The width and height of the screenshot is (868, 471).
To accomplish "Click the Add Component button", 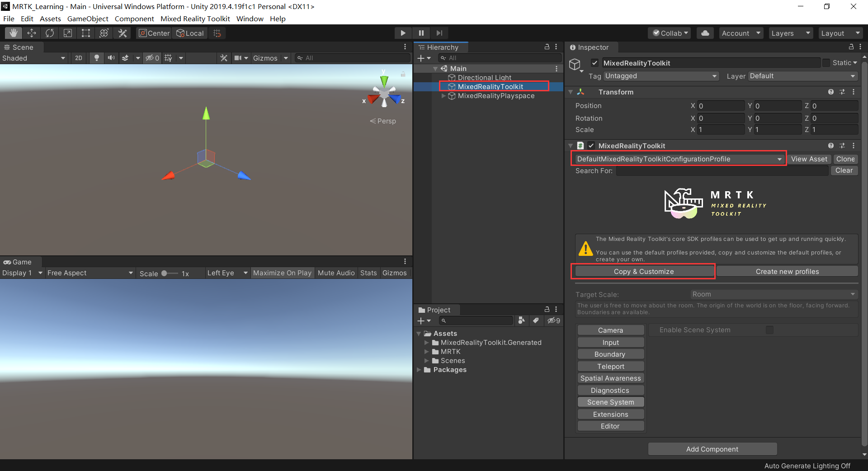I will pos(712,449).
